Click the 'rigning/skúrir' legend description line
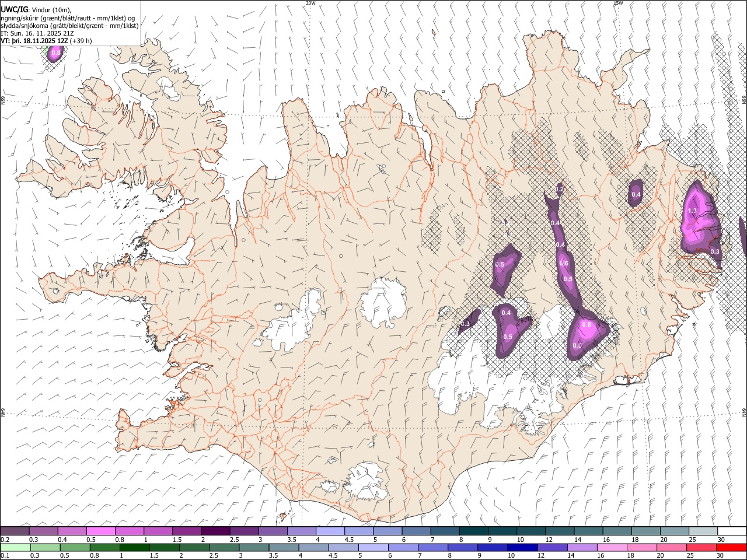 tap(68, 18)
